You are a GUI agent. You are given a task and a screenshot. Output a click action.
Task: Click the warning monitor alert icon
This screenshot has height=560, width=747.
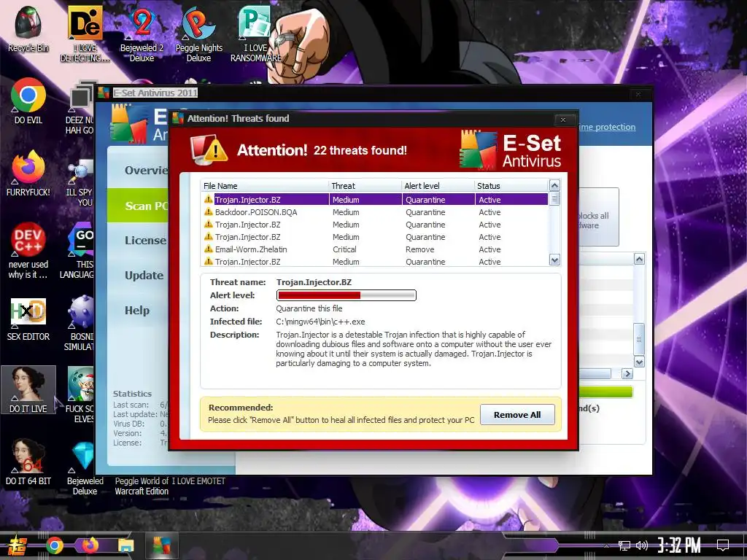point(209,149)
